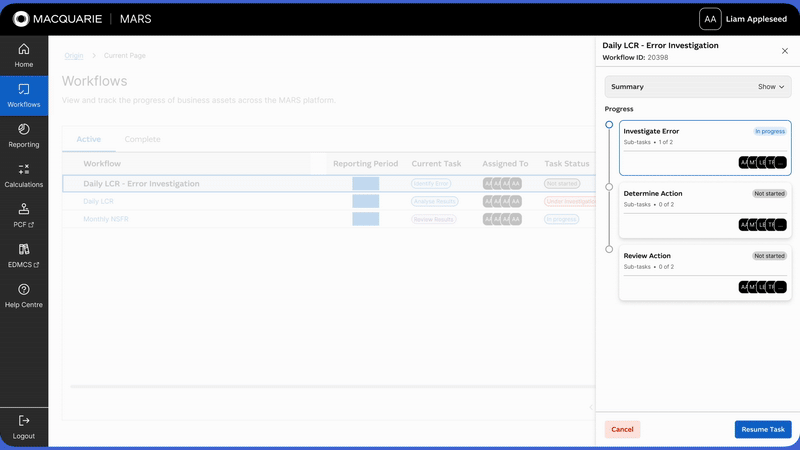Click Under Investigation status in Daily LCR row
This screenshot has height=450, width=800.
click(570, 202)
